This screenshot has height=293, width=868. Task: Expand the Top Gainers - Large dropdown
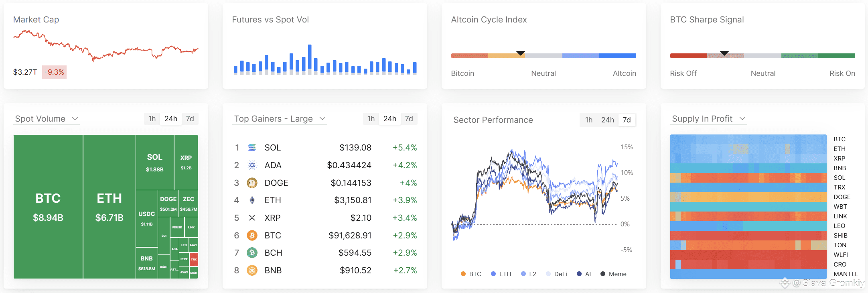280,119
